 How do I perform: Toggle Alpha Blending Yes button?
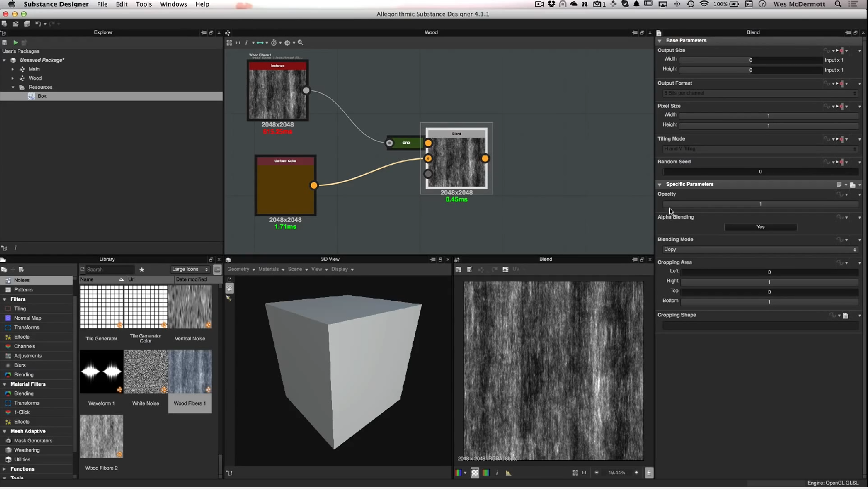pyautogui.click(x=760, y=227)
